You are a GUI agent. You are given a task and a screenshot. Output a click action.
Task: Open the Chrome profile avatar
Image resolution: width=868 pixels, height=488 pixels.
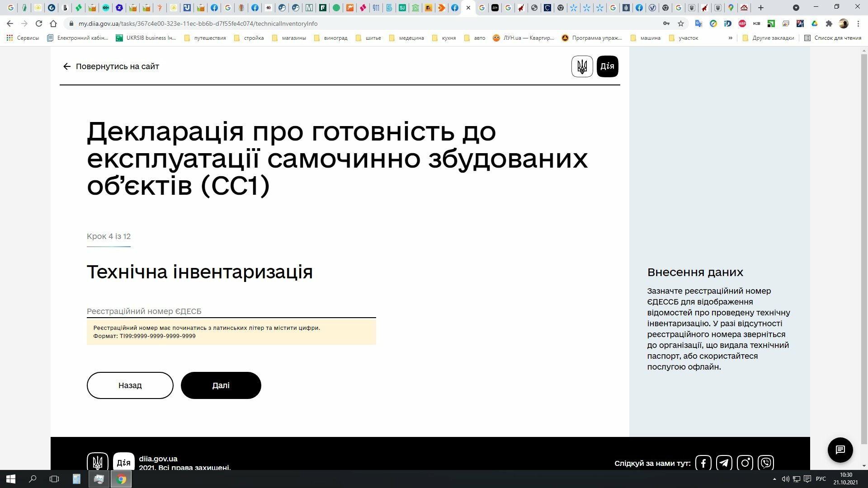point(844,23)
